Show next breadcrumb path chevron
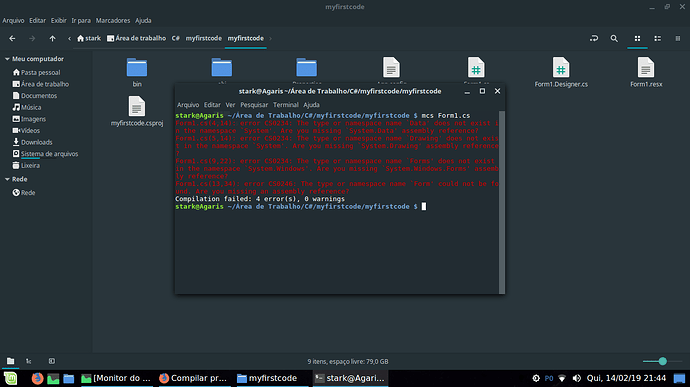This screenshot has width=690, height=387. click(x=270, y=38)
